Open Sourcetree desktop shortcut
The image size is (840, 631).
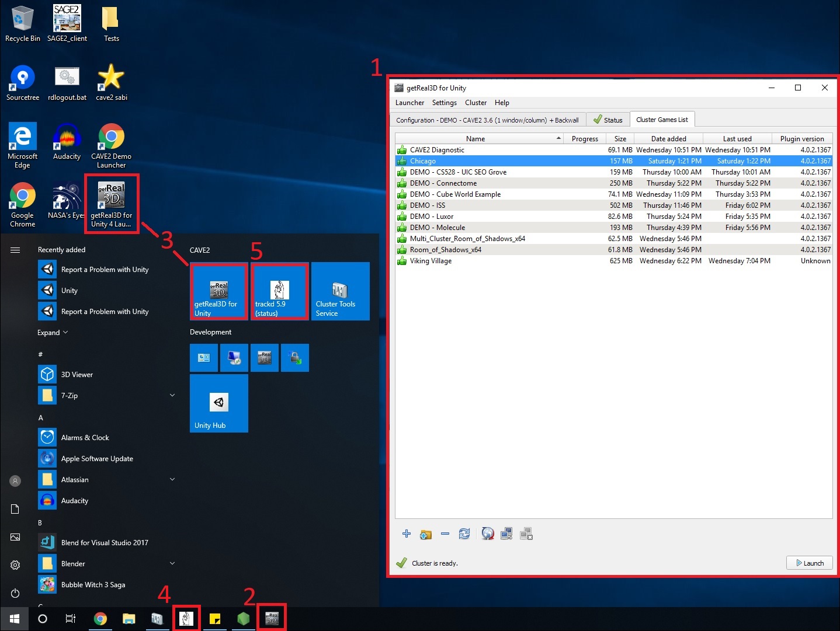[23, 83]
